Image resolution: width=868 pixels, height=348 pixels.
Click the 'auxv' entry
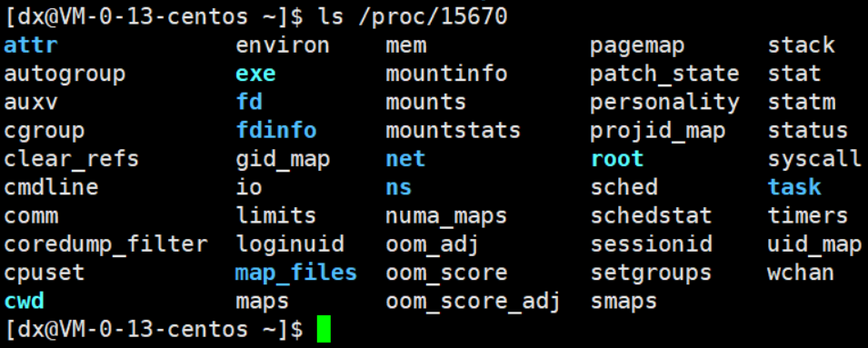click(x=30, y=103)
